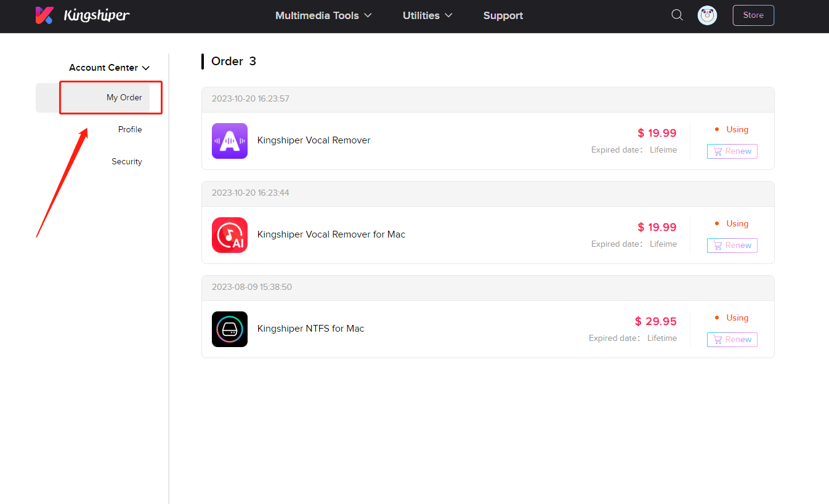Open the Store button
829x504 pixels.
[753, 15]
